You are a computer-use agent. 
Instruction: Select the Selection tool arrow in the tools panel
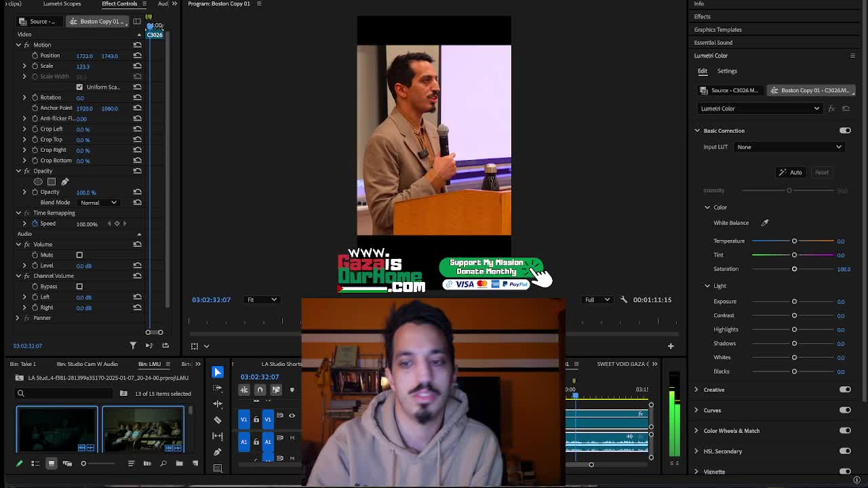pyautogui.click(x=217, y=372)
